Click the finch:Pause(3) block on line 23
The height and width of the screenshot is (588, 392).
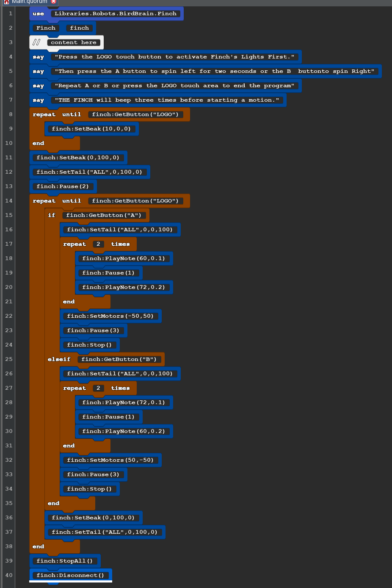tap(94, 330)
